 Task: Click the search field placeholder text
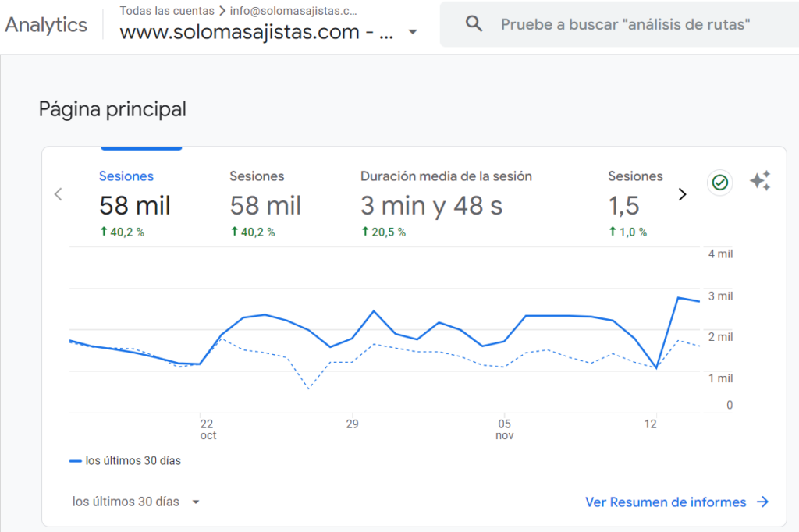tap(625, 24)
